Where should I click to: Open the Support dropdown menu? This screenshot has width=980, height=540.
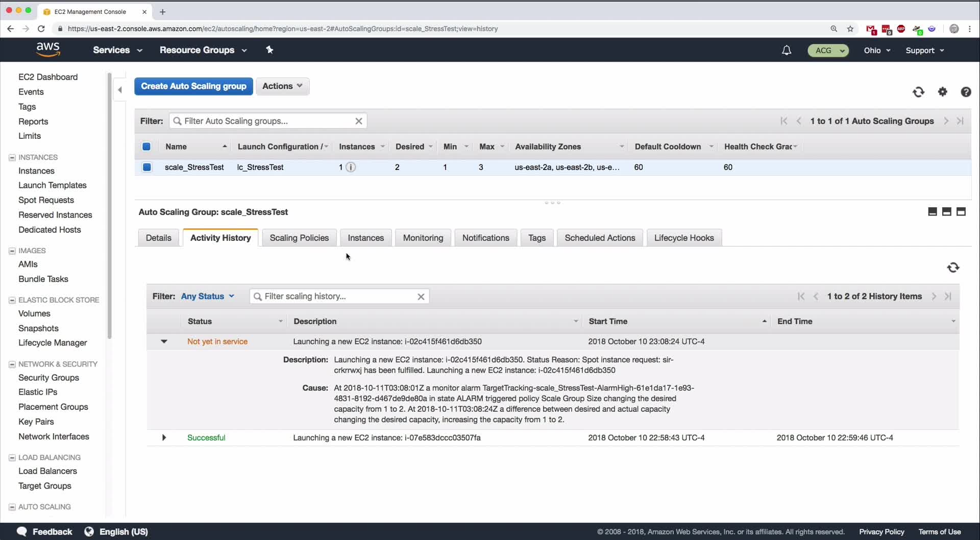click(925, 50)
